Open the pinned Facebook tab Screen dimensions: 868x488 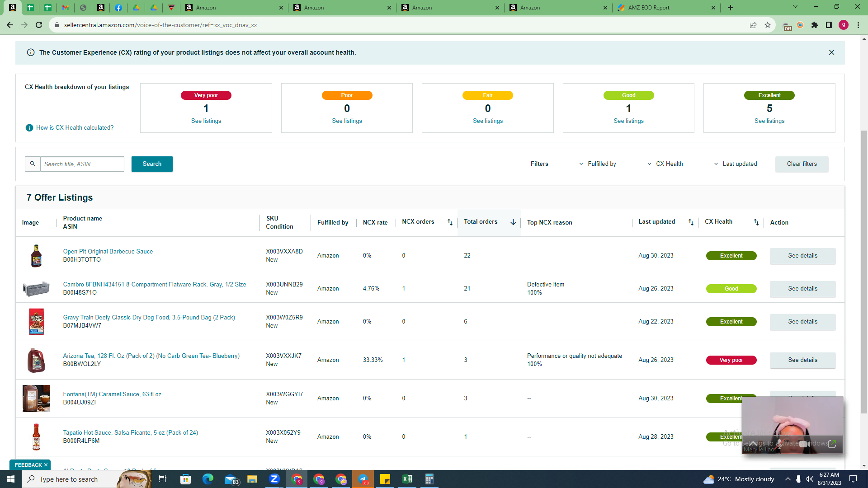pos(118,8)
